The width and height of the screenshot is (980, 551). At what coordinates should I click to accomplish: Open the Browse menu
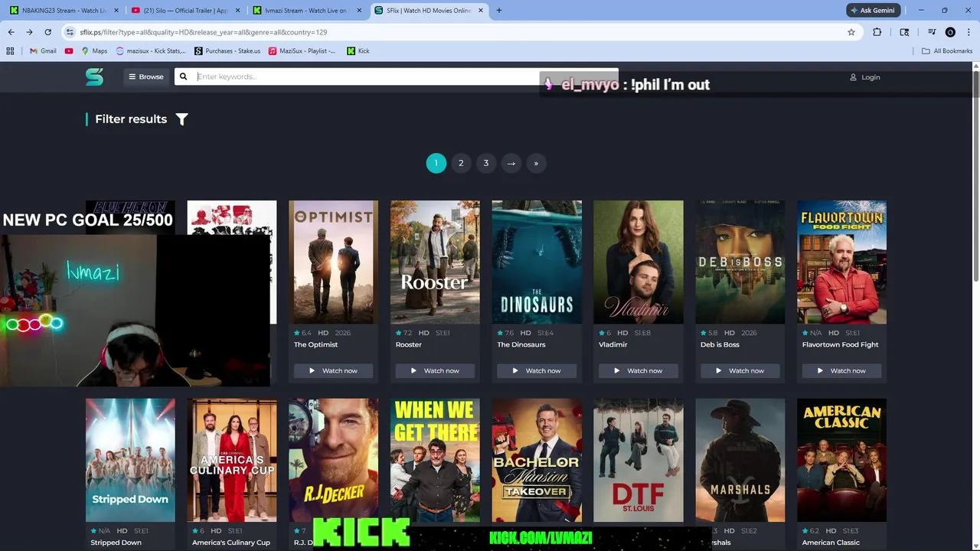pyautogui.click(x=145, y=77)
